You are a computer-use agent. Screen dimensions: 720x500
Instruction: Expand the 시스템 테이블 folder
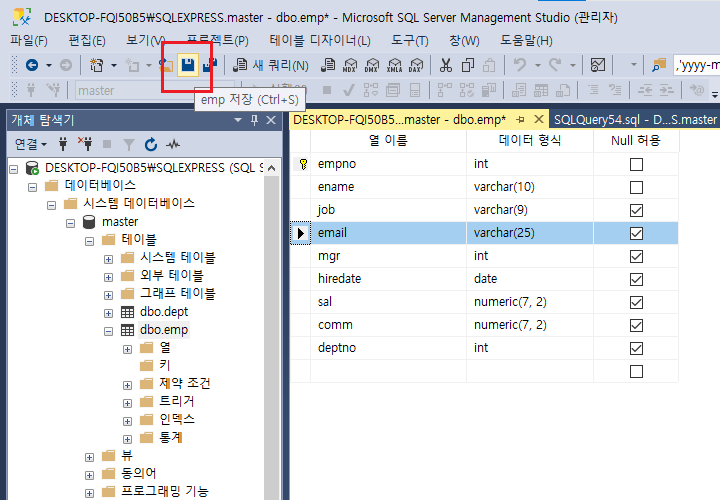pos(108,259)
